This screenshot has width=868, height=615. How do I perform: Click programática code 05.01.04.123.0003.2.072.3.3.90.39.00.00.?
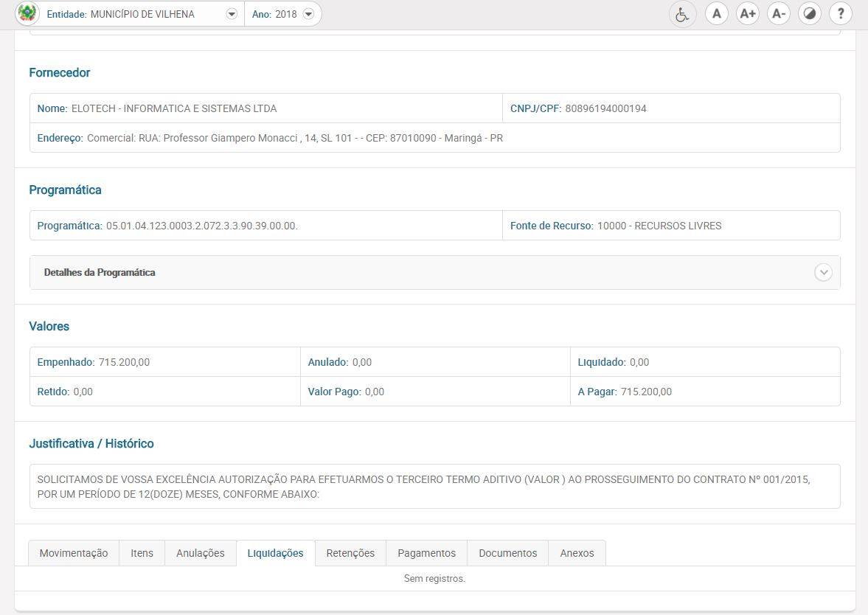tap(202, 226)
